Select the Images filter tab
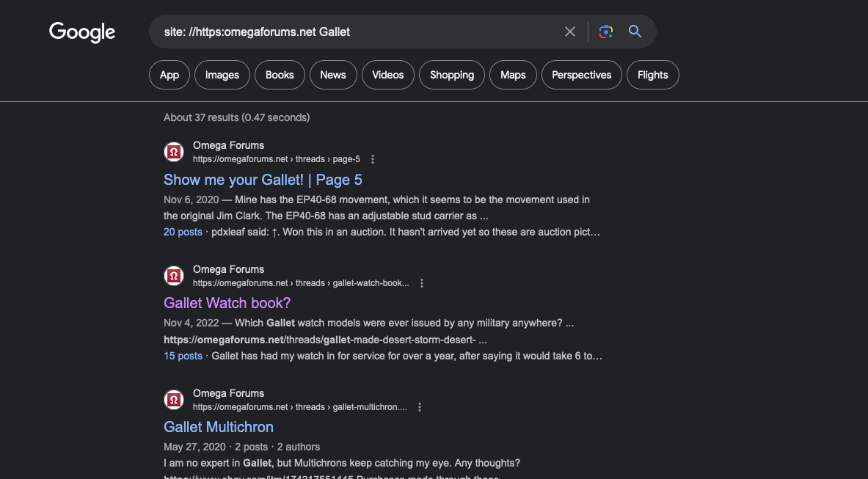The width and height of the screenshot is (868, 479). click(x=222, y=75)
